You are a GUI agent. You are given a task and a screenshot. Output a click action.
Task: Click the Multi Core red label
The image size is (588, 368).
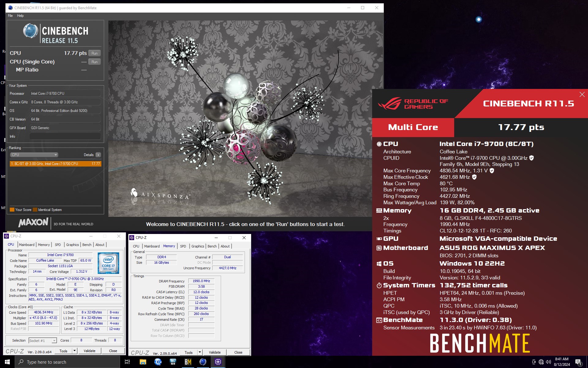coord(413,127)
